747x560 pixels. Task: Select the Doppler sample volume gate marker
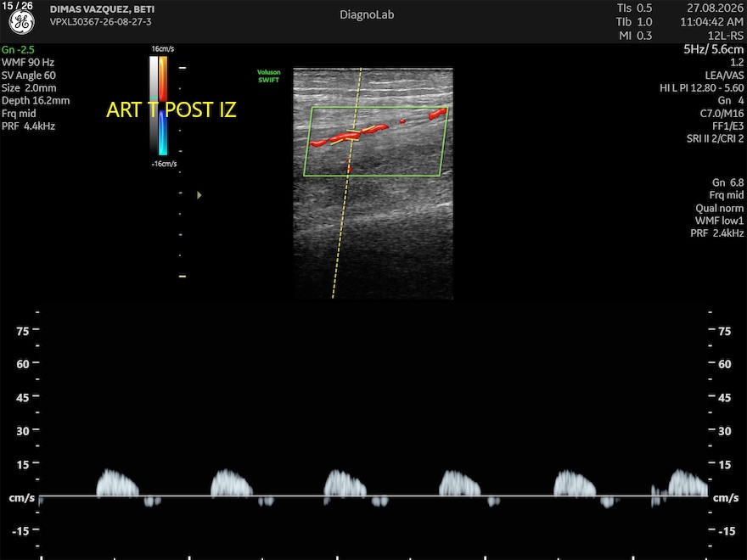[353, 135]
